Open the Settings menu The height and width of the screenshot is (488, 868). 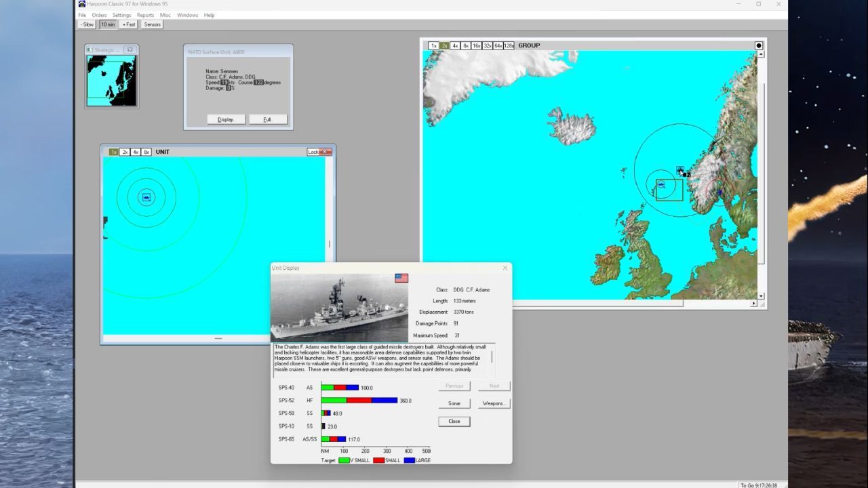click(x=121, y=15)
